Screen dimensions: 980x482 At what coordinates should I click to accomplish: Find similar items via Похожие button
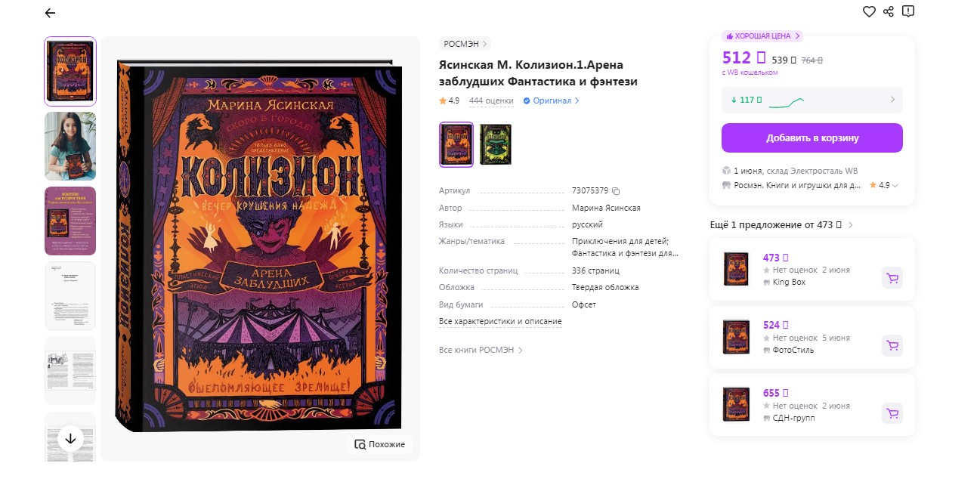pyautogui.click(x=380, y=444)
